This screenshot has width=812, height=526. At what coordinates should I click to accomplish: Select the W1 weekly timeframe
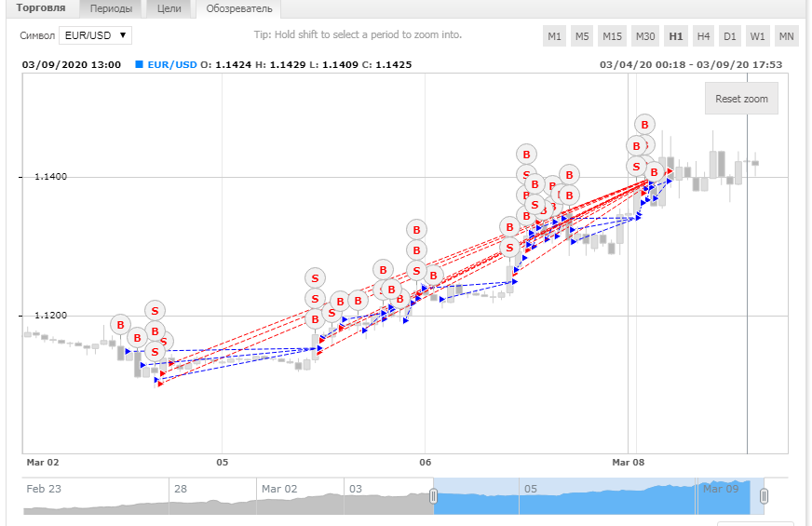pyautogui.click(x=757, y=36)
